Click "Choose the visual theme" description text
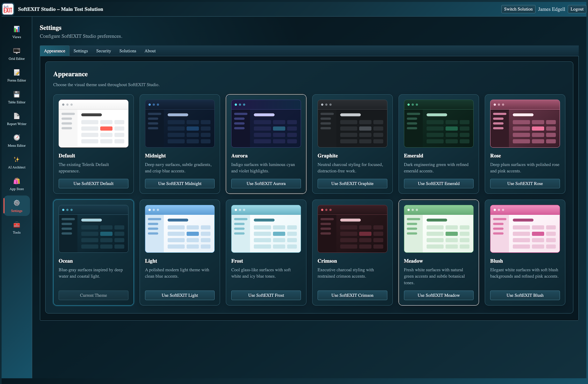 pyautogui.click(x=106, y=85)
